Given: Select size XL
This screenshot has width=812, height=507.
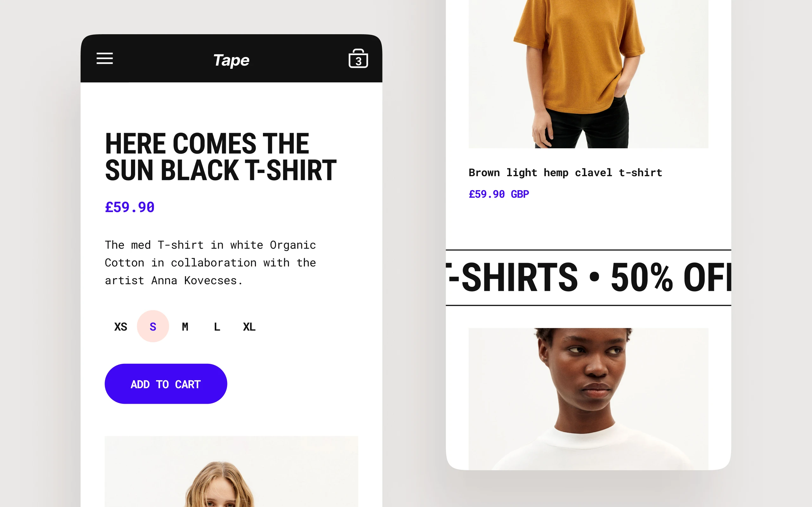Looking at the screenshot, I should tap(249, 326).
